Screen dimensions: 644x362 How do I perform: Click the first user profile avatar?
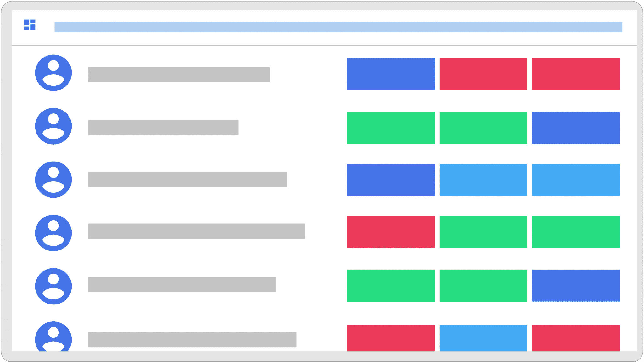click(x=53, y=73)
